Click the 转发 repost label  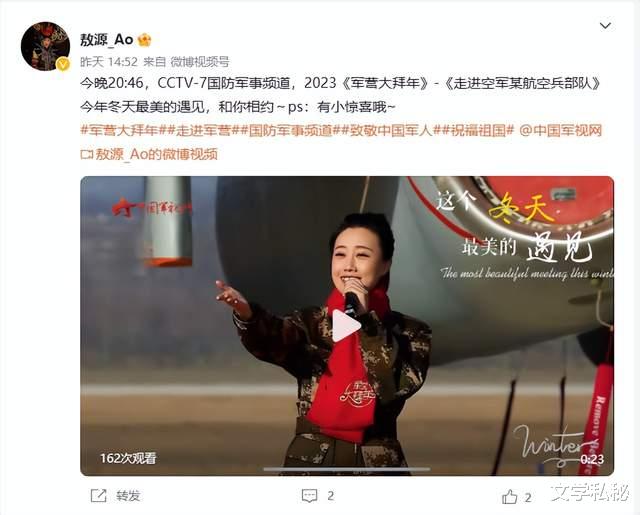point(128,496)
